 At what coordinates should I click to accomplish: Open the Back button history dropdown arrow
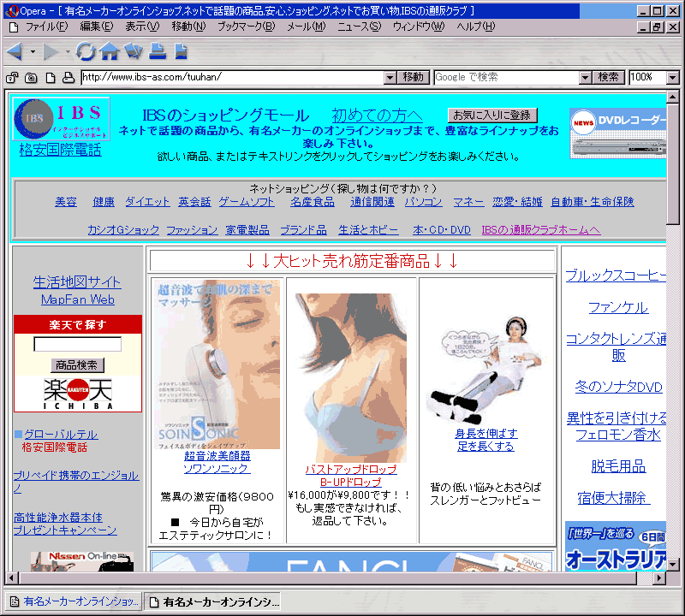(x=33, y=52)
